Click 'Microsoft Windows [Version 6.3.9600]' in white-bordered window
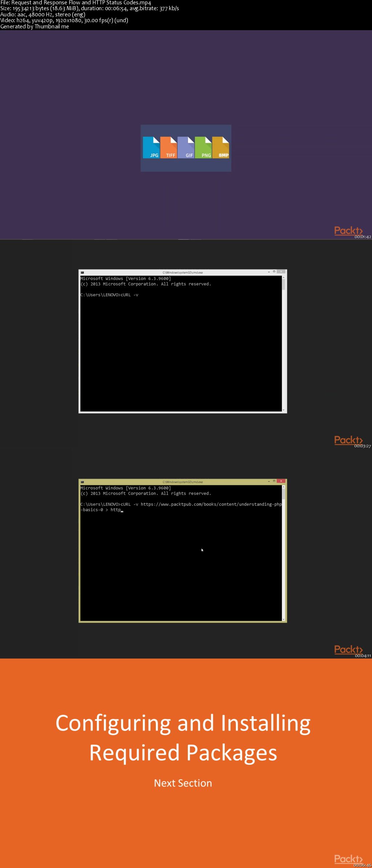This screenshot has width=372, height=868. (x=126, y=279)
